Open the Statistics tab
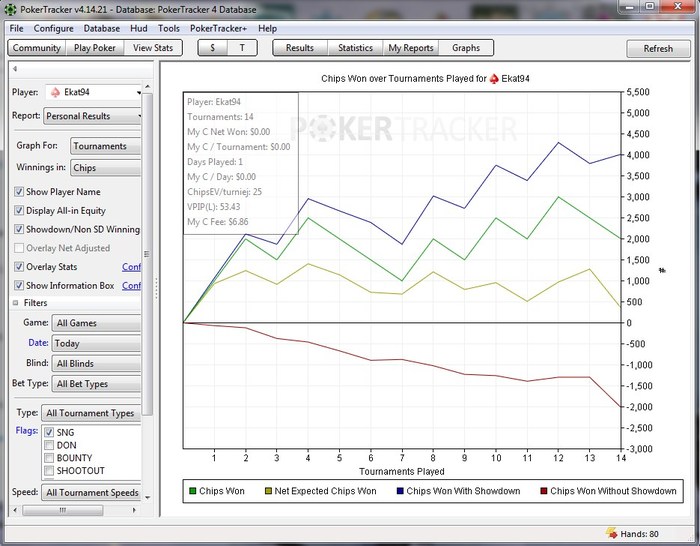Screen dimensions: 700x546 click(355, 48)
